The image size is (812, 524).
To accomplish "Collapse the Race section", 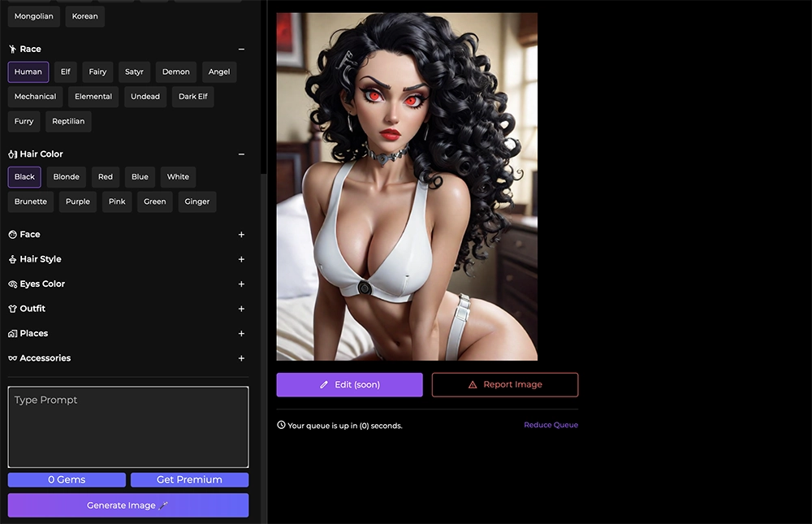I will pos(241,49).
